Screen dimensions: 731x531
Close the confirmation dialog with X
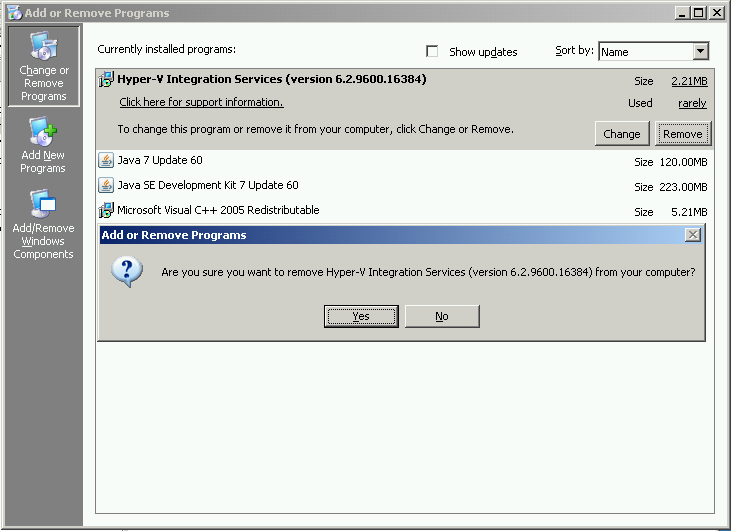[x=692, y=235]
